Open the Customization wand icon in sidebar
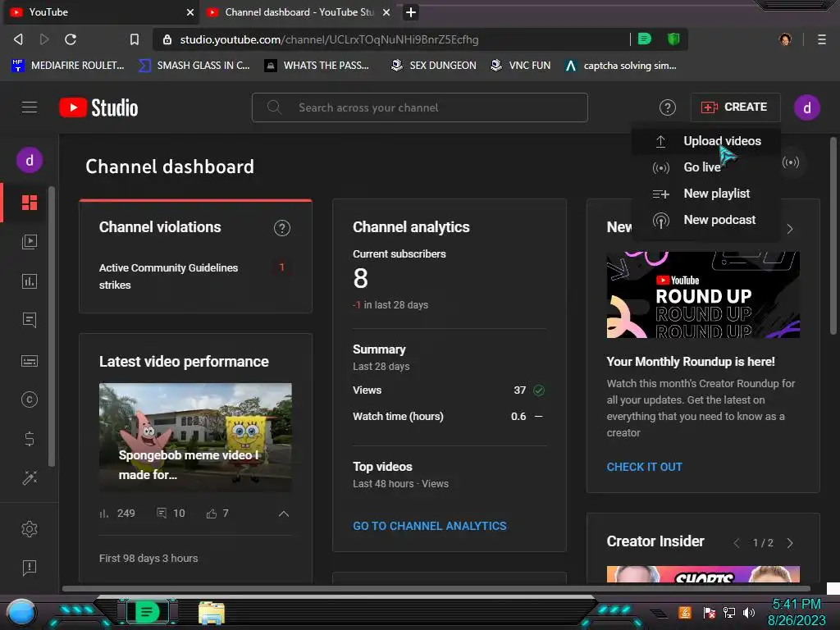The height and width of the screenshot is (630, 840). (x=30, y=477)
